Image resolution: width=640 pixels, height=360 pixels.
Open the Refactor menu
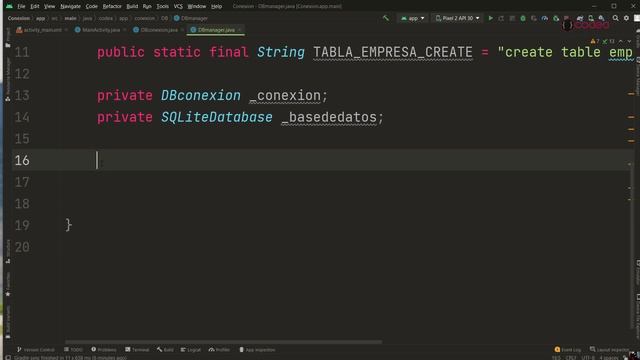[112, 7]
